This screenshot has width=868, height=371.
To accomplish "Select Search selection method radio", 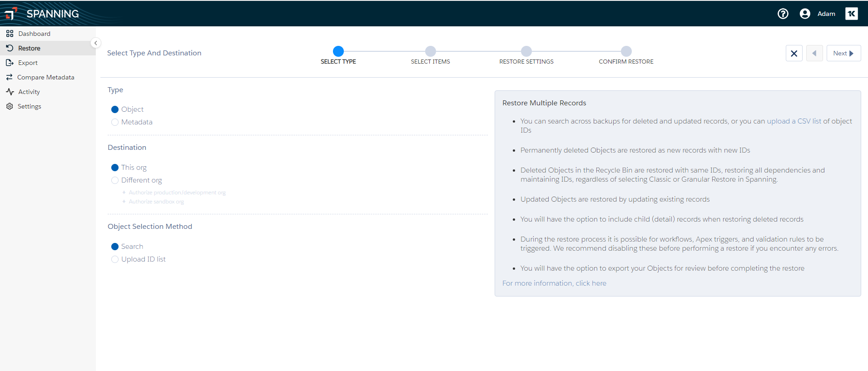I will (x=115, y=247).
